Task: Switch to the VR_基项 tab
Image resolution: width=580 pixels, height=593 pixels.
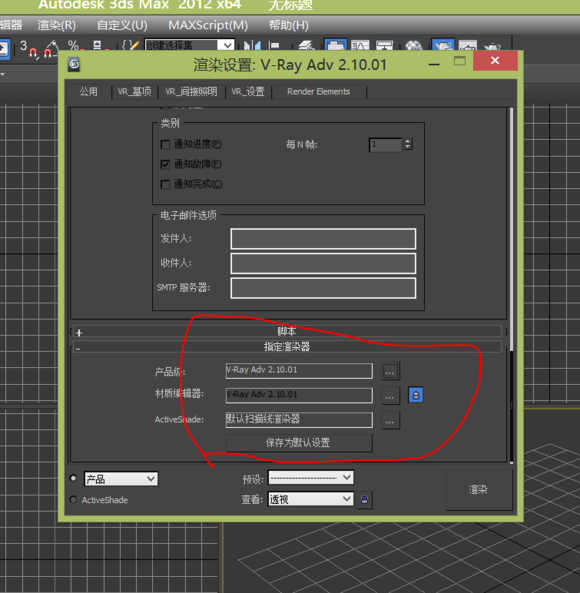Action: point(135,92)
